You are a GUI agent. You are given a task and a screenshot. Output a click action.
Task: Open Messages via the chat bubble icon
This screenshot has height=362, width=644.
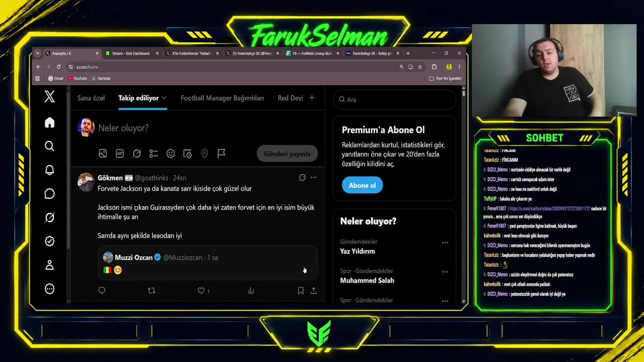(49, 194)
